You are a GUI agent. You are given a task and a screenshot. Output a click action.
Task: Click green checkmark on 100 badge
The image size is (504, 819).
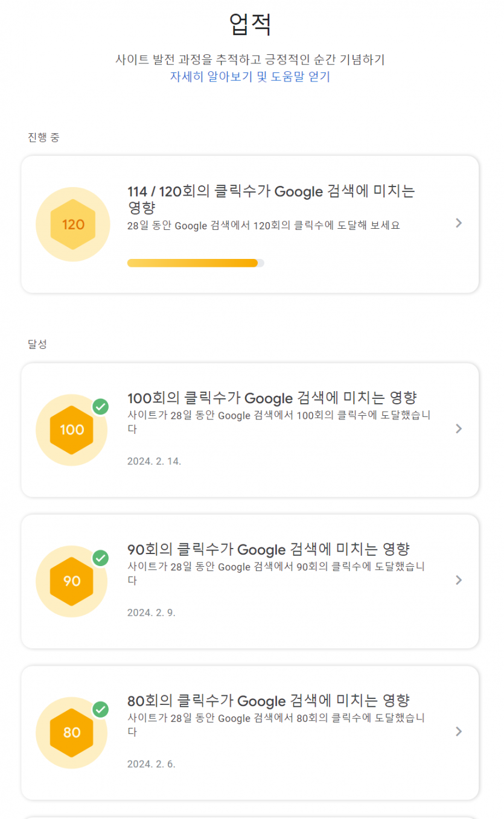[x=101, y=406]
